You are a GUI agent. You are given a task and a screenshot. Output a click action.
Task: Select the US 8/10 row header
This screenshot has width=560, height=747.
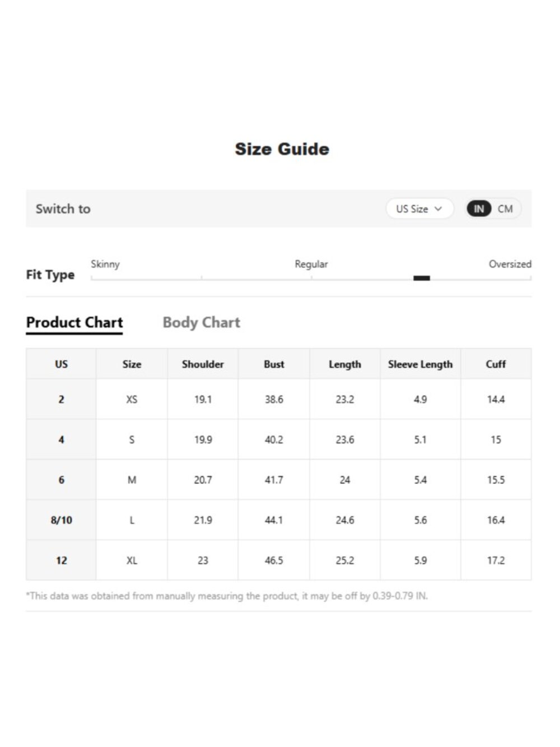[61, 520]
